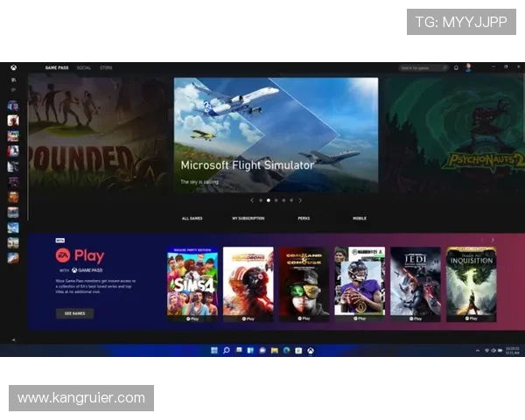Screen dimensions: 525x420
Task: Go to the previous carousel slide arrow
Action: coord(252,200)
